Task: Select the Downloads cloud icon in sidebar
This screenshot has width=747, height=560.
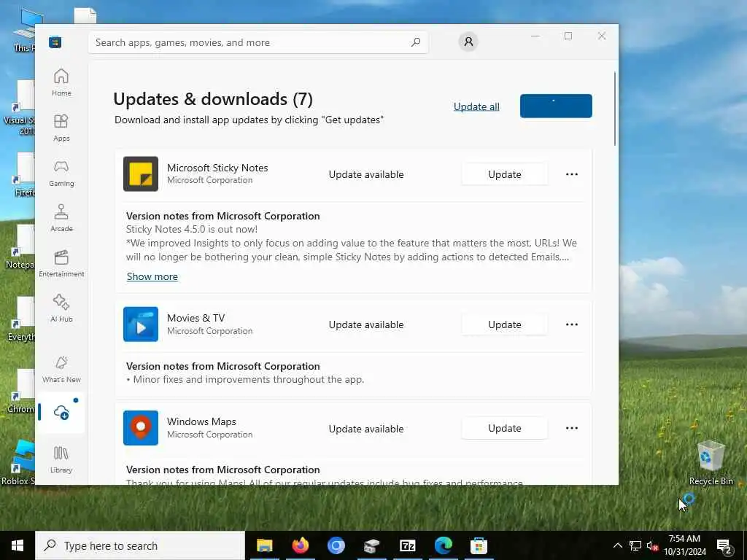Action: (61, 413)
